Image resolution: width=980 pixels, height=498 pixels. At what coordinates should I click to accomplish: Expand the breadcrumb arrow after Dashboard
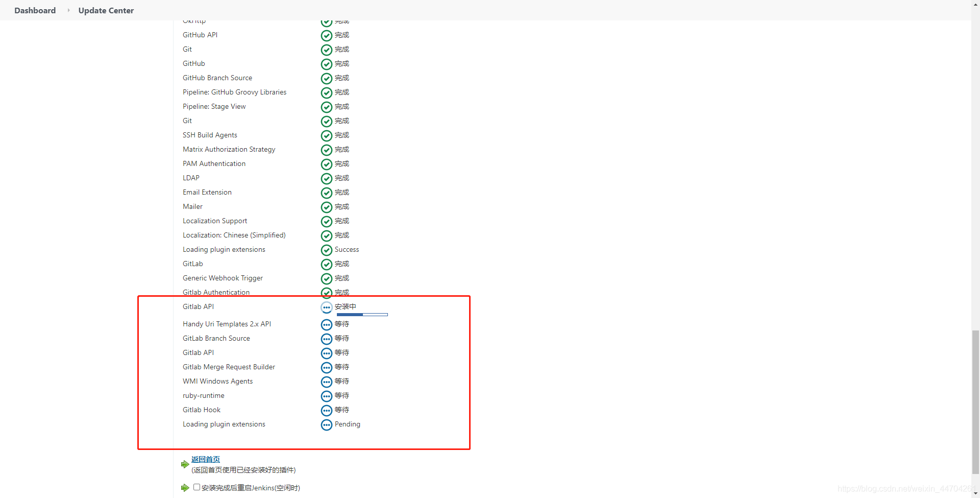(68, 10)
